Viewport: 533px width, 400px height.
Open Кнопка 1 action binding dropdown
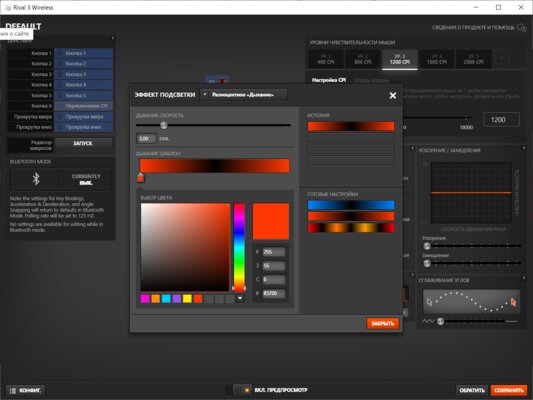point(83,53)
